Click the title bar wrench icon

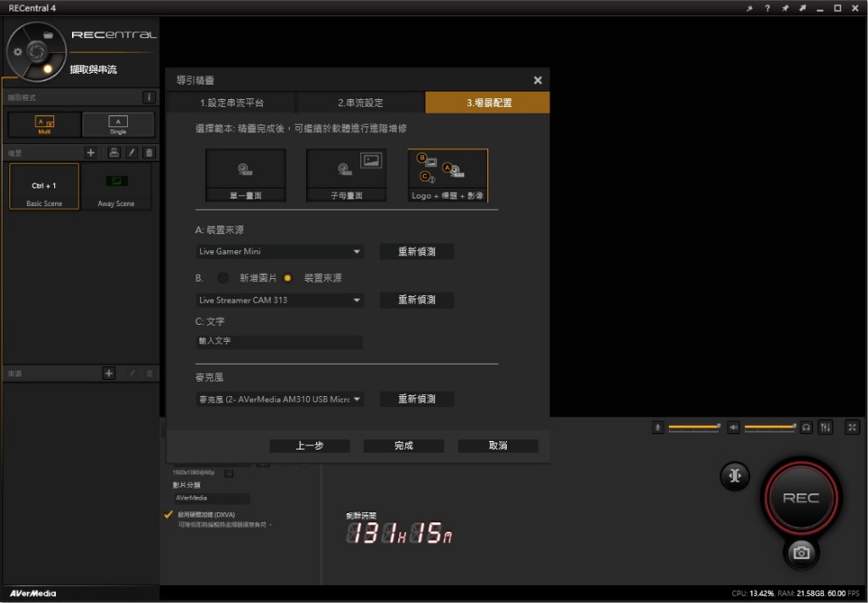click(x=749, y=8)
